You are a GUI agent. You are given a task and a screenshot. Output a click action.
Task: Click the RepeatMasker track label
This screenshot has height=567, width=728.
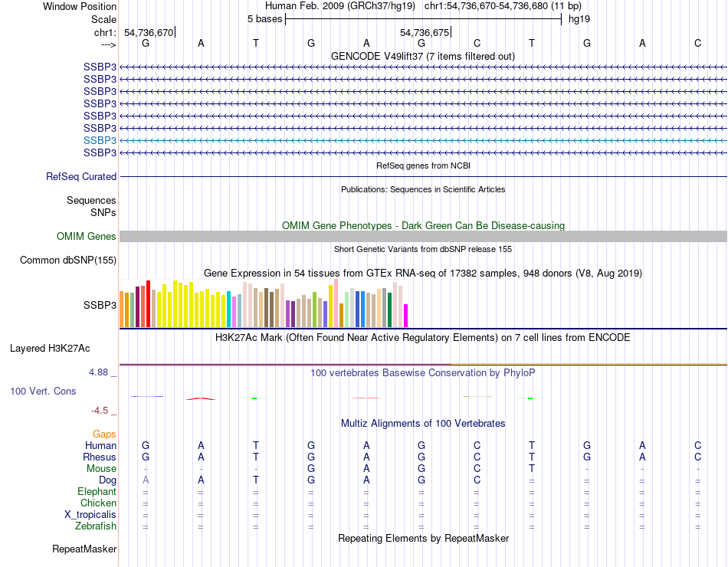click(x=84, y=549)
